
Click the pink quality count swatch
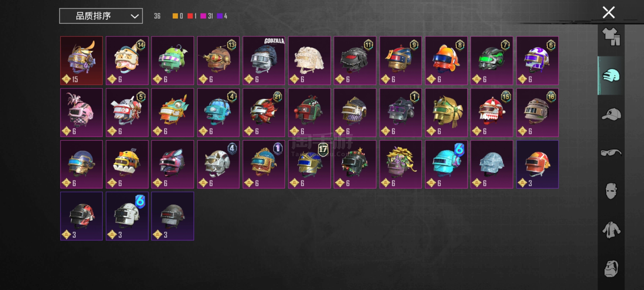click(203, 16)
